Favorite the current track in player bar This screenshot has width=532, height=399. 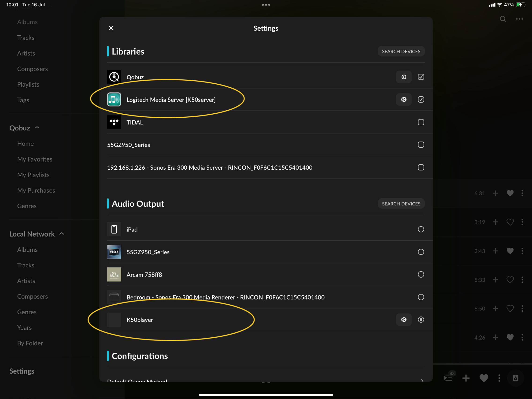click(x=484, y=378)
